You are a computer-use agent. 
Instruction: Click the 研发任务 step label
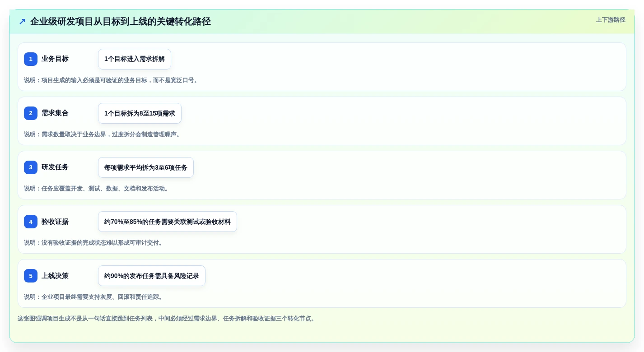(x=55, y=167)
